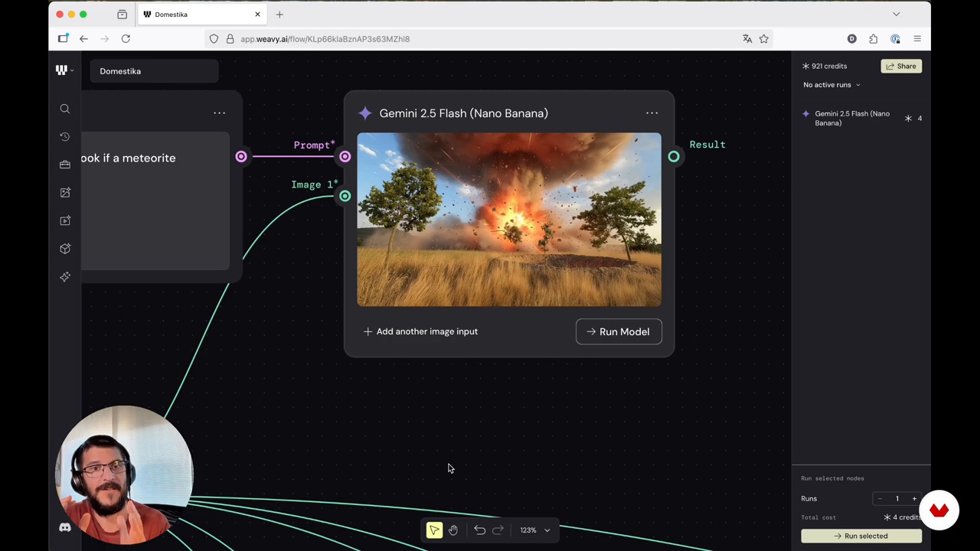Click the Share button
The height and width of the screenshot is (551, 980).
pos(901,67)
